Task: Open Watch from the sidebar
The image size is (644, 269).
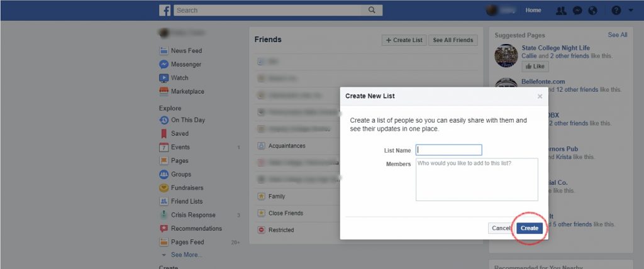Action: 179,77
